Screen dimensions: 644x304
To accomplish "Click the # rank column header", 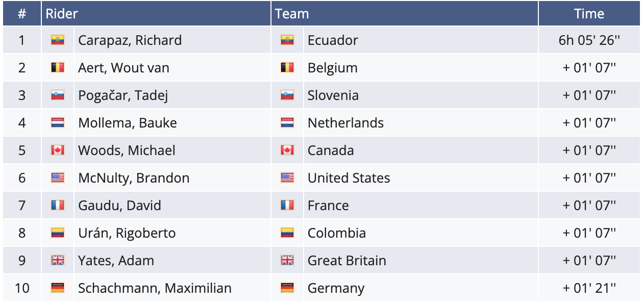I will tap(22, 14).
